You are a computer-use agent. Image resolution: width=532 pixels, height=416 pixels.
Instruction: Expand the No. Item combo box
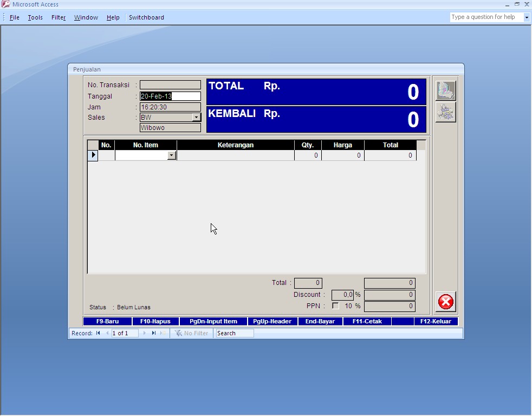pyautogui.click(x=172, y=155)
